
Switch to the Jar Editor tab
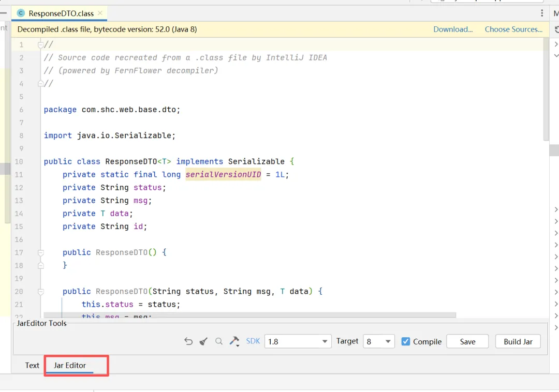point(70,365)
